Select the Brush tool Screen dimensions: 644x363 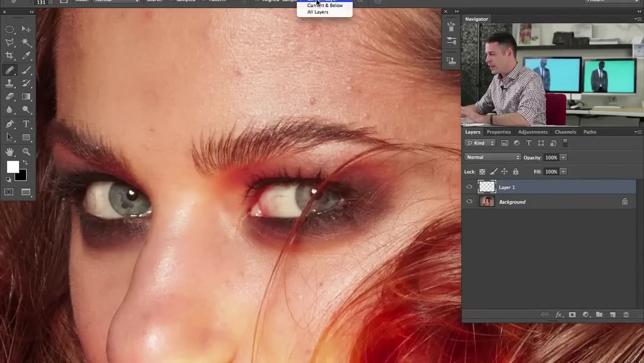pyautogui.click(x=26, y=70)
